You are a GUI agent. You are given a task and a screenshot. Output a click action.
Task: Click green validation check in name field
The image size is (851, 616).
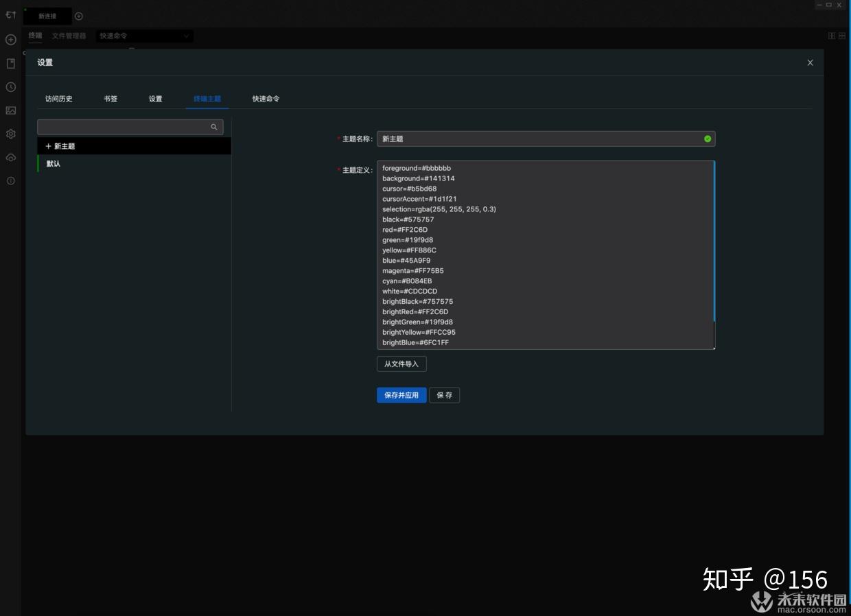708,139
